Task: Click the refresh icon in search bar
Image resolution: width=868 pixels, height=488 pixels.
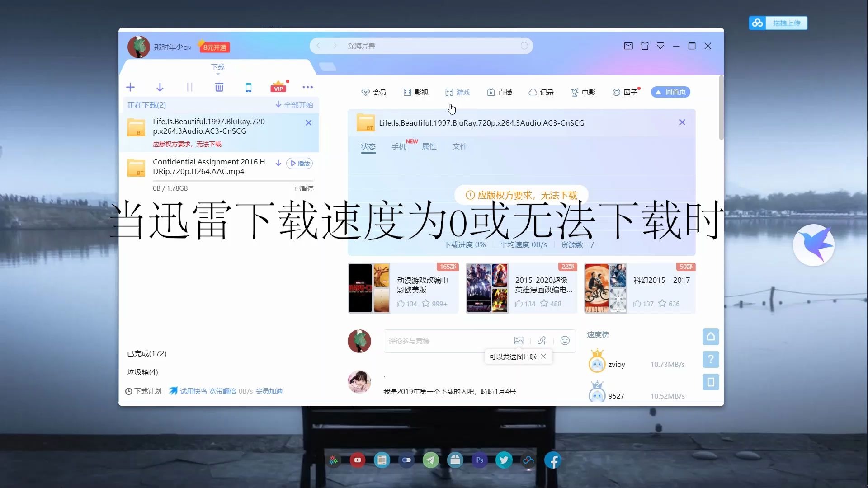Action: [x=524, y=46]
